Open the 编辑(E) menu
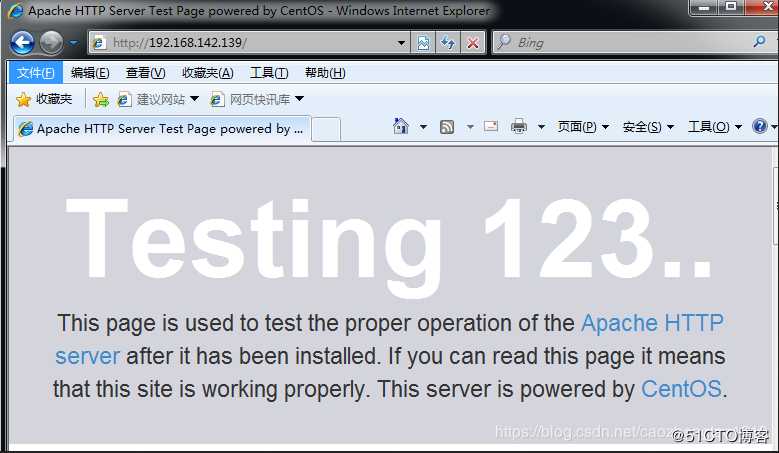 point(90,73)
